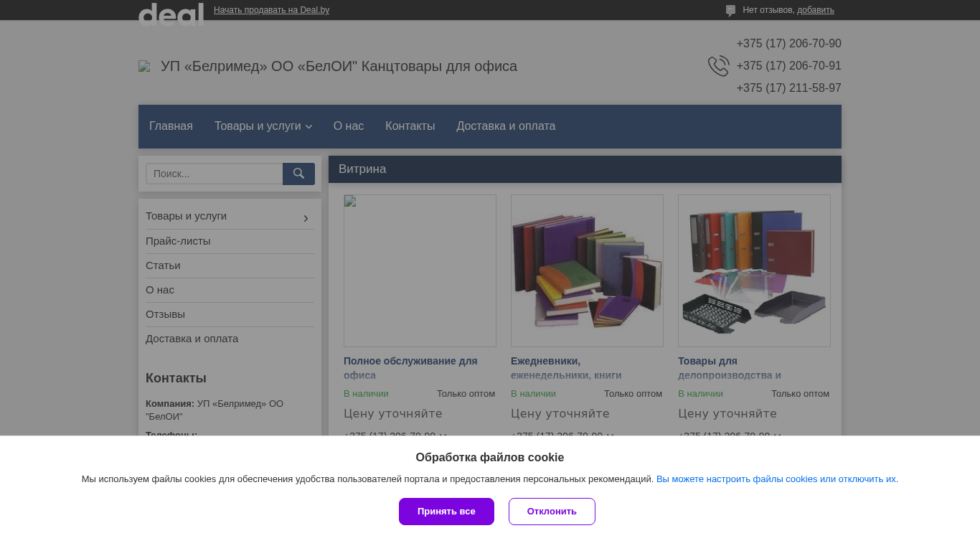This screenshot has height=551, width=980.
Task: Click the Витрина section header
Action: pyautogui.click(x=585, y=169)
